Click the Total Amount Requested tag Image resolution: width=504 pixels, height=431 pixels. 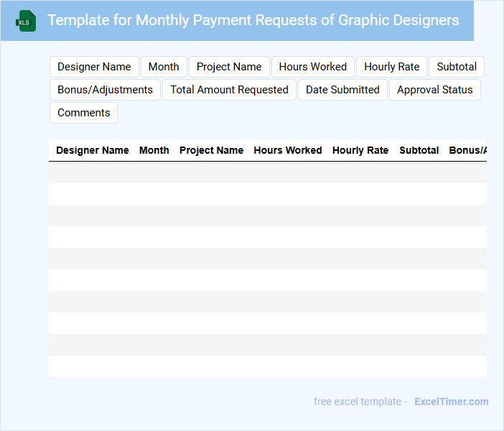pos(229,90)
